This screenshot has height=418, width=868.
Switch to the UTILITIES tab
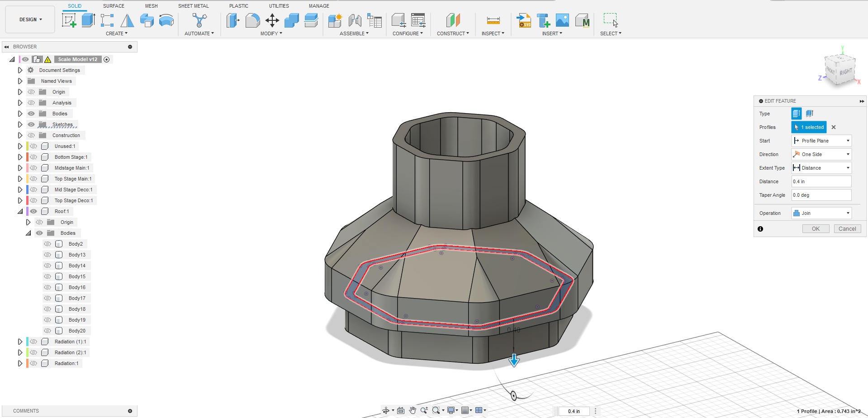coord(279,6)
